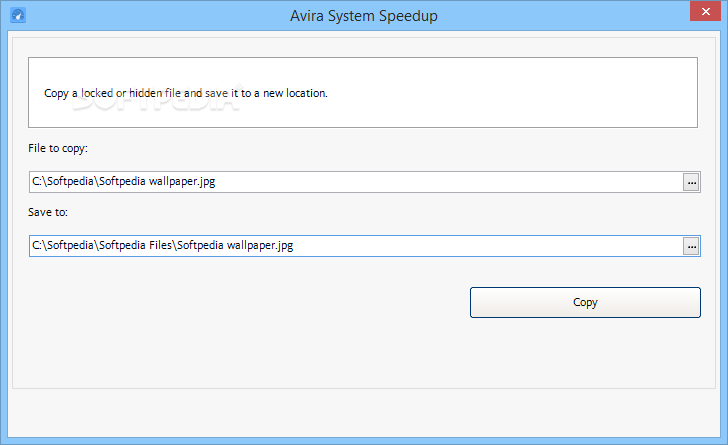Click the footer strip below the main panel

364,412
